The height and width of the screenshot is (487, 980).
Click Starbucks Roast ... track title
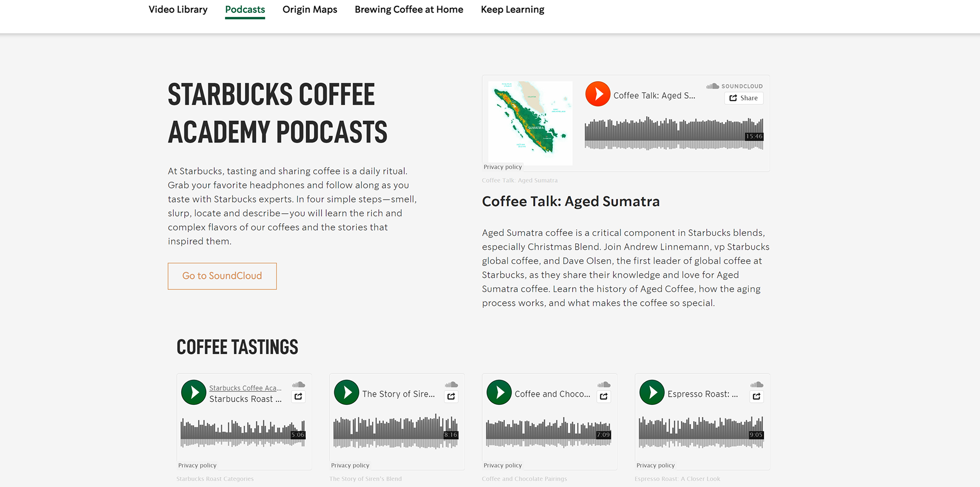(x=246, y=399)
